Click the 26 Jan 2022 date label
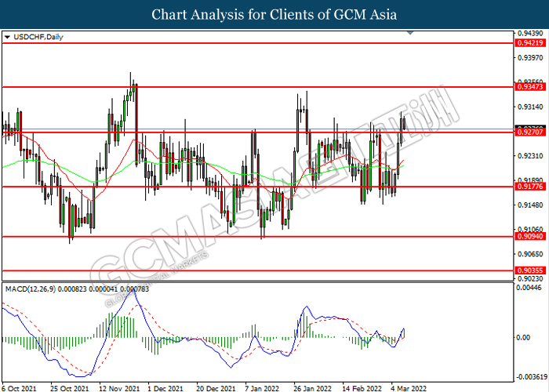This screenshot has width=549, height=392. click(x=313, y=388)
